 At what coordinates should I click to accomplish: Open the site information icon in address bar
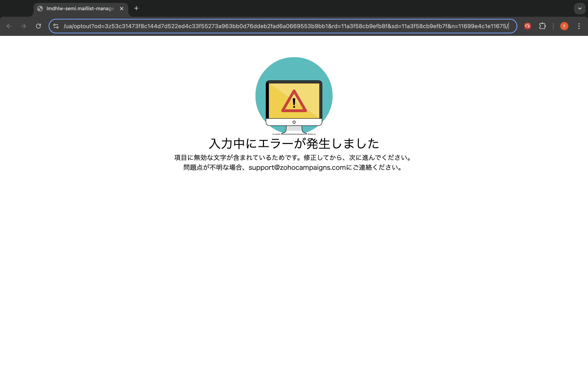56,26
